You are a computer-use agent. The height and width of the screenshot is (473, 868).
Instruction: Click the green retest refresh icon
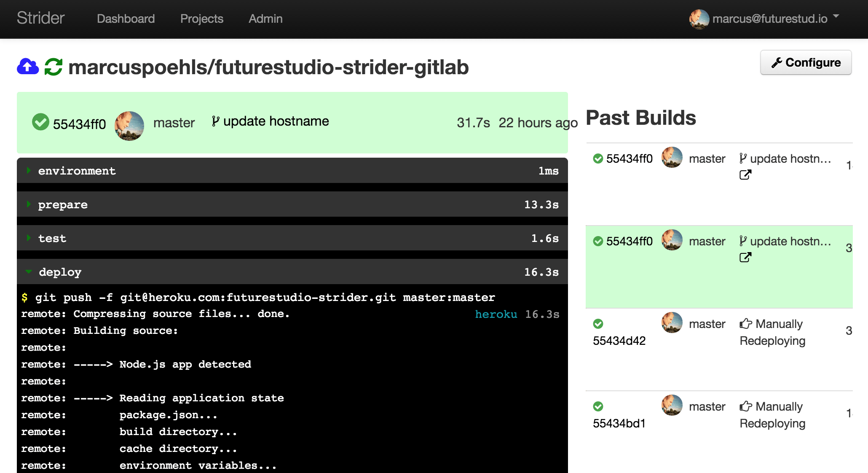pyautogui.click(x=54, y=67)
